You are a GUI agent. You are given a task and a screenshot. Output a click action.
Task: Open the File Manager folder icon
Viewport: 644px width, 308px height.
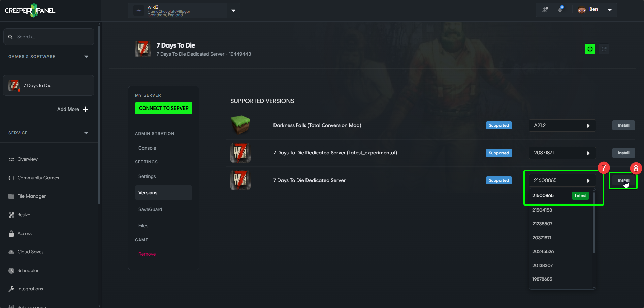pos(11,196)
